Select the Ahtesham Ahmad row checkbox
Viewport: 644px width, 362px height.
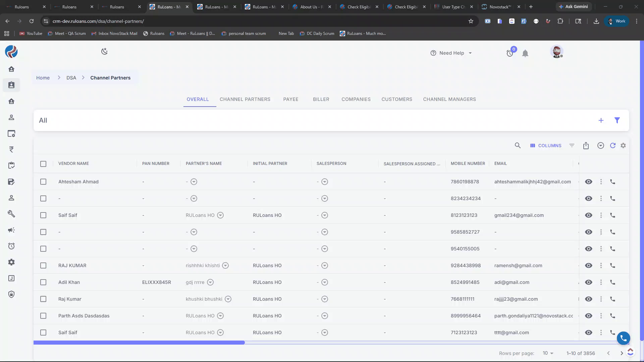pos(43,182)
